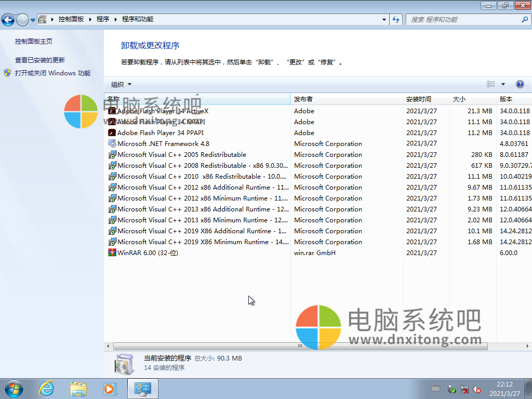The width and height of the screenshot is (532, 399).
Task: Launch Windows Media Player from the taskbar
Action: click(x=110, y=388)
